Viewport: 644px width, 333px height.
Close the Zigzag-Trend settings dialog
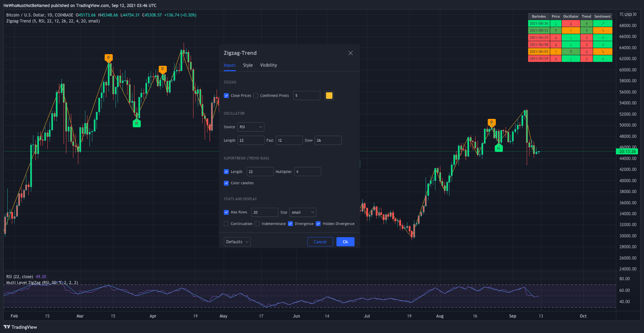point(350,53)
